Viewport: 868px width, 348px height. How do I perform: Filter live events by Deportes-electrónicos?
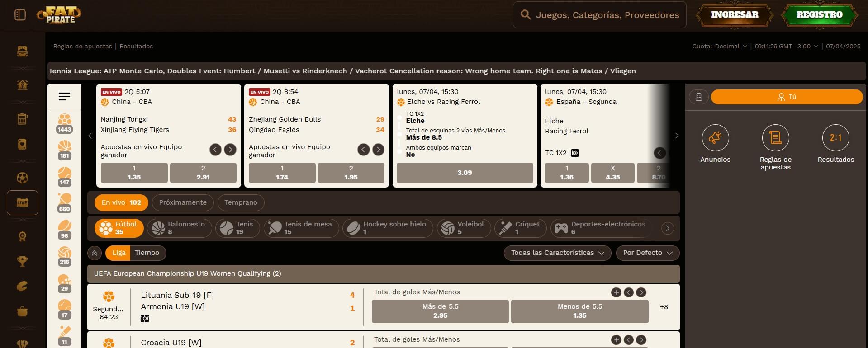point(601,228)
